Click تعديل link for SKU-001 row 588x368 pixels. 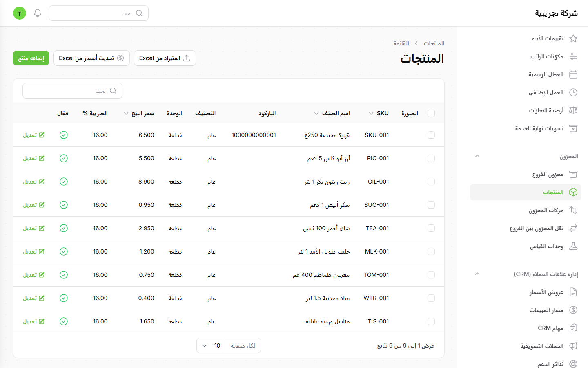33,135
